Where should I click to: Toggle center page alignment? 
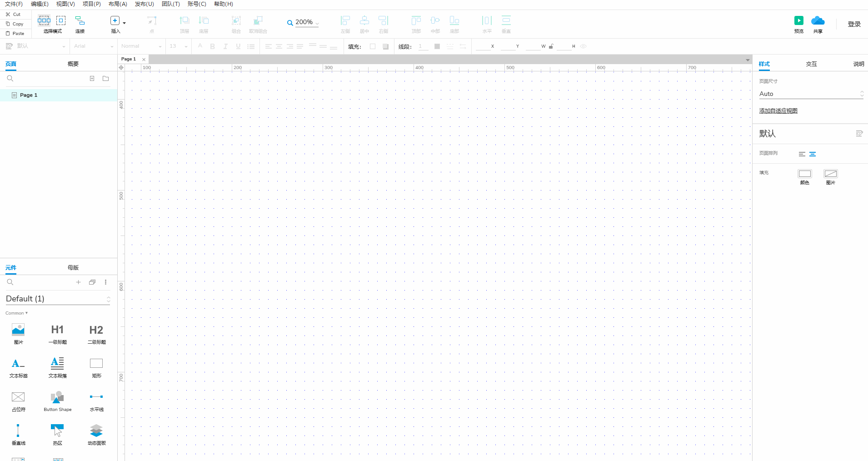(x=813, y=154)
